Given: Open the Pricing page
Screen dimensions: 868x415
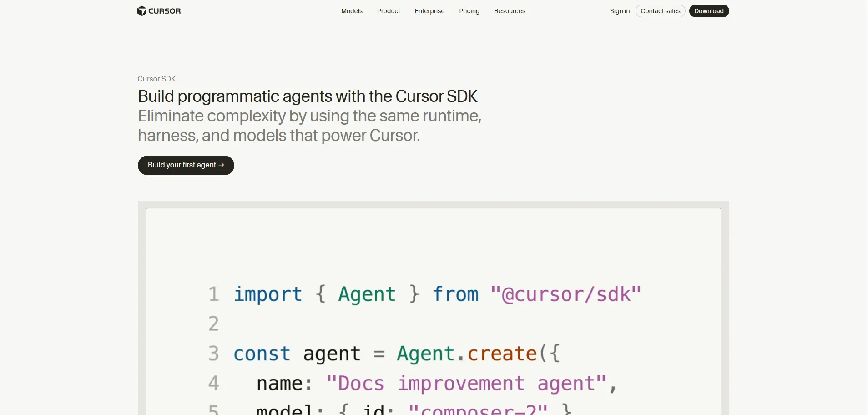Looking at the screenshot, I should pyautogui.click(x=469, y=11).
